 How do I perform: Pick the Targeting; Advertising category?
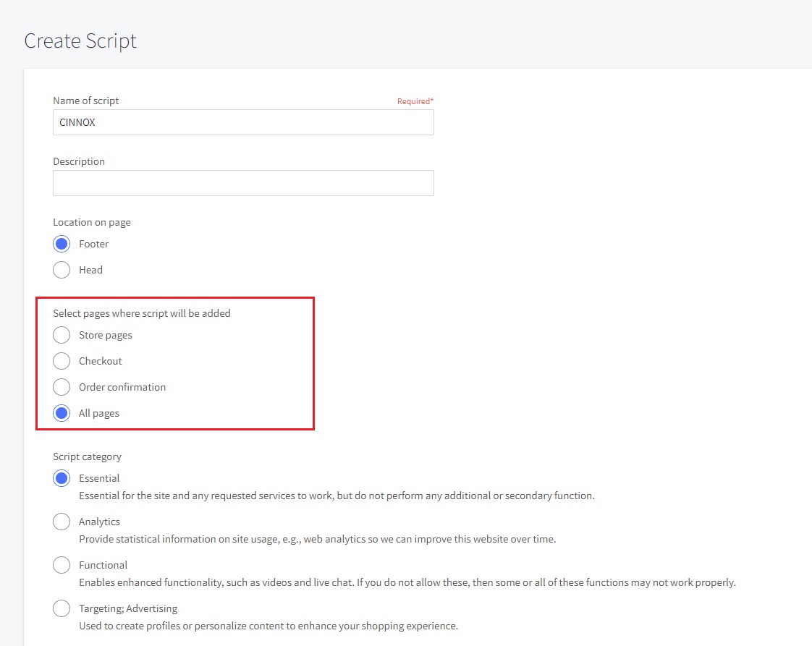pos(62,608)
